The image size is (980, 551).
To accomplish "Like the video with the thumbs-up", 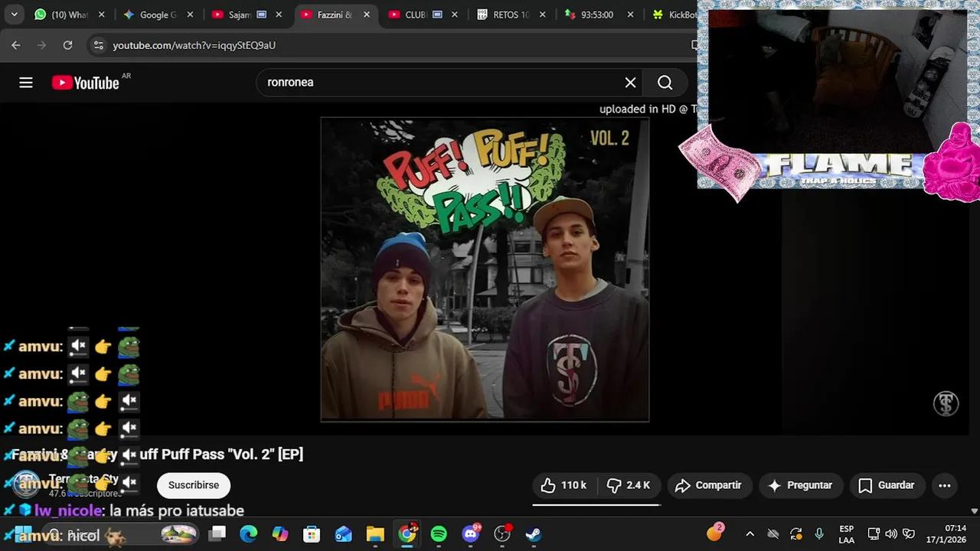I will tap(563, 485).
